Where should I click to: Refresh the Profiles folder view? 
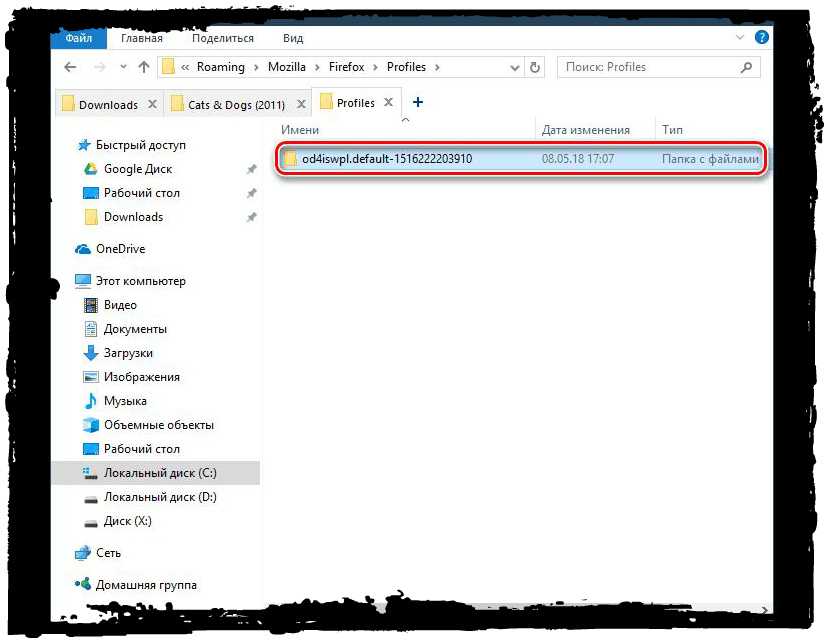[x=535, y=67]
